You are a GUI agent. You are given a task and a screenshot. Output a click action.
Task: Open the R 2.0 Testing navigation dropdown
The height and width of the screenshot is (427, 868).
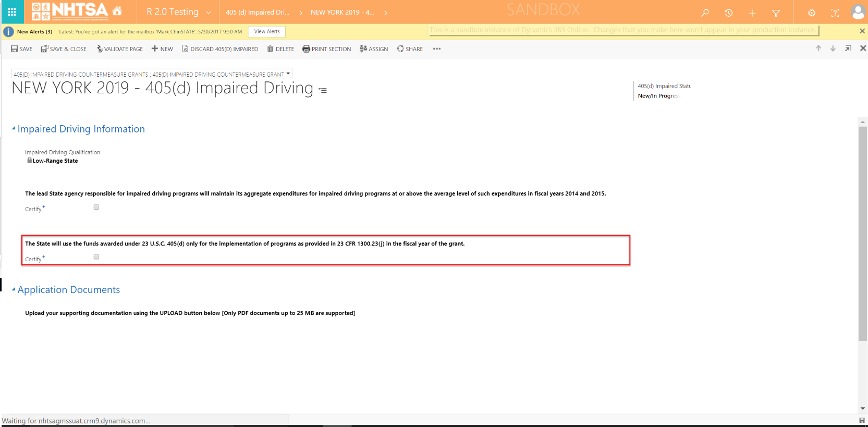[x=209, y=13]
